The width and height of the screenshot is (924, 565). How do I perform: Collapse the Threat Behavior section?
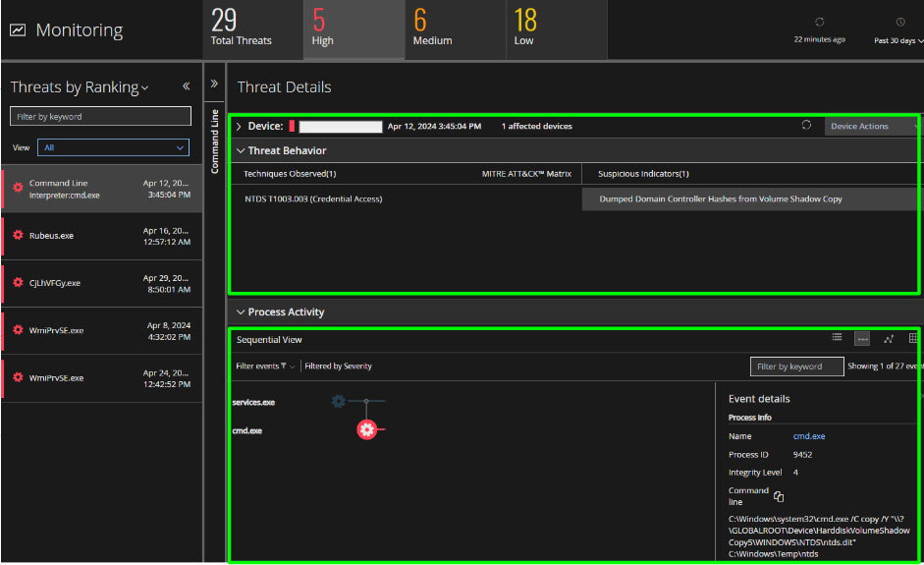pyautogui.click(x=241, y=151)
